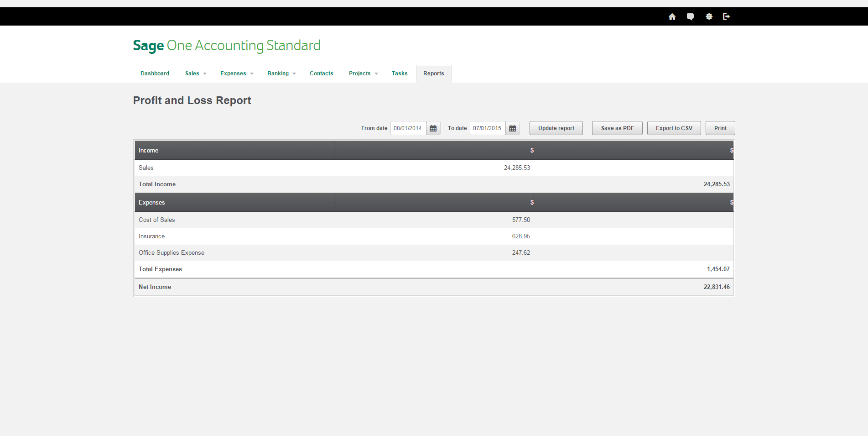Print the Profit and Loss report
The height and width of the screenshot is (436, 868).
coord(720,128)
